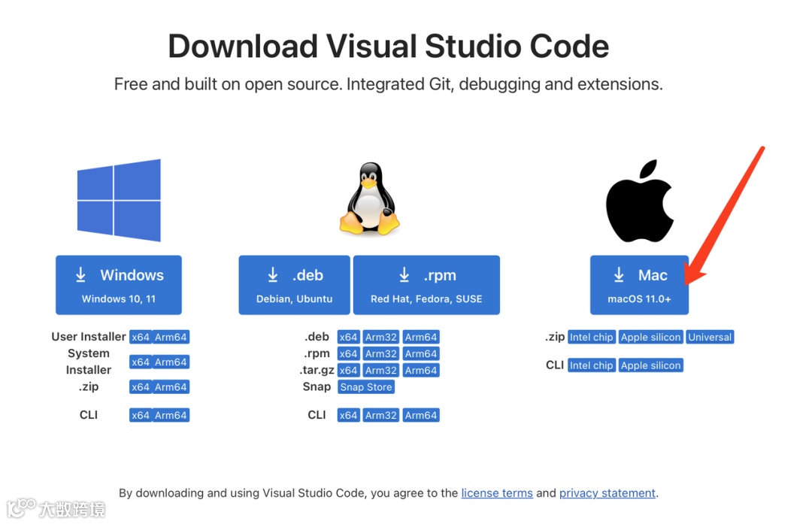
Task: Select Arm64 in Linux .deb row
Action: click(421, 337)
